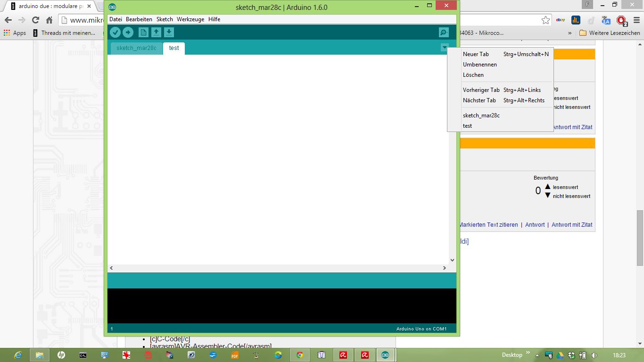Click the 'Markierten Text zitieren' link
The height and width of the screenshot is (362, 644).
pos(488,225)
